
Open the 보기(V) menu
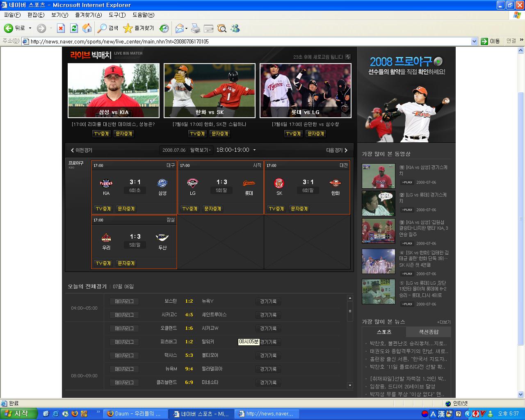tap(60, 15)
